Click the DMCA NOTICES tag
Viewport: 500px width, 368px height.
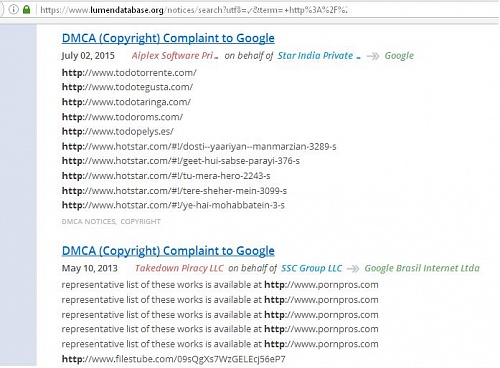point(89,222)
